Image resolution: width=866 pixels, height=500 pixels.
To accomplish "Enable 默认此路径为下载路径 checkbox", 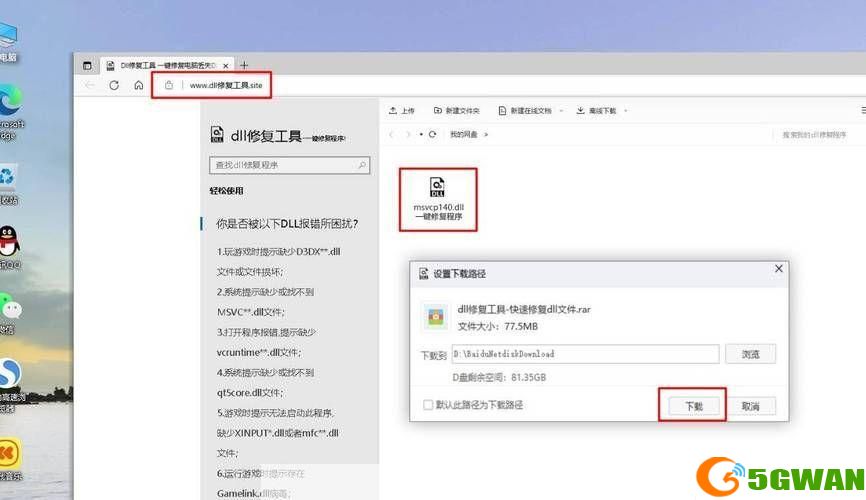I will coord(428,405).
